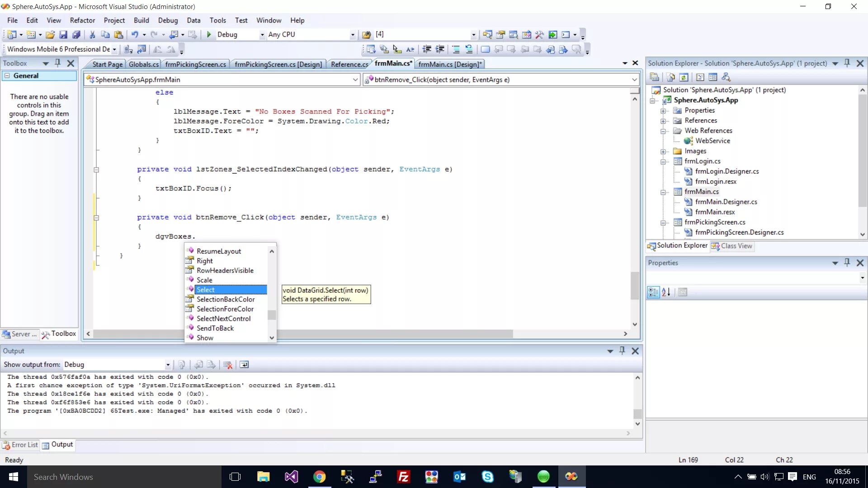
Task: Click the Save All toolbar icon
Action: click(76, 35)
